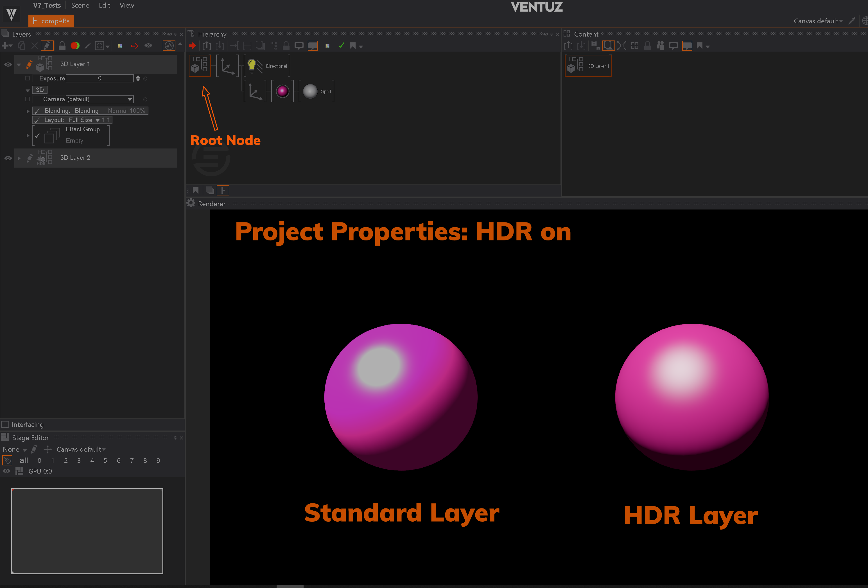This screenshot has width=868, height=588.
Task: Click the green checkmark icon in Hierarchy toolbar
Action: pyautogui.click(x=341, y=46)
